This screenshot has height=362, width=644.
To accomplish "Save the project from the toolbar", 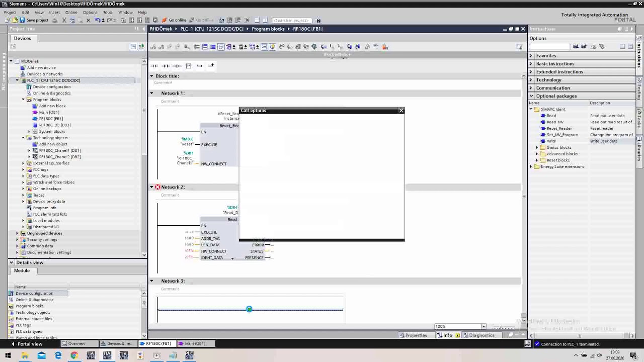I will click(x=34, y=20).
